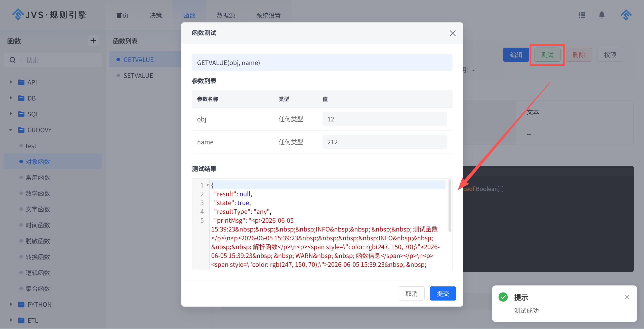Fold the JSON result at line 1
Screen dimensions: 644x329
coord(208,185)
